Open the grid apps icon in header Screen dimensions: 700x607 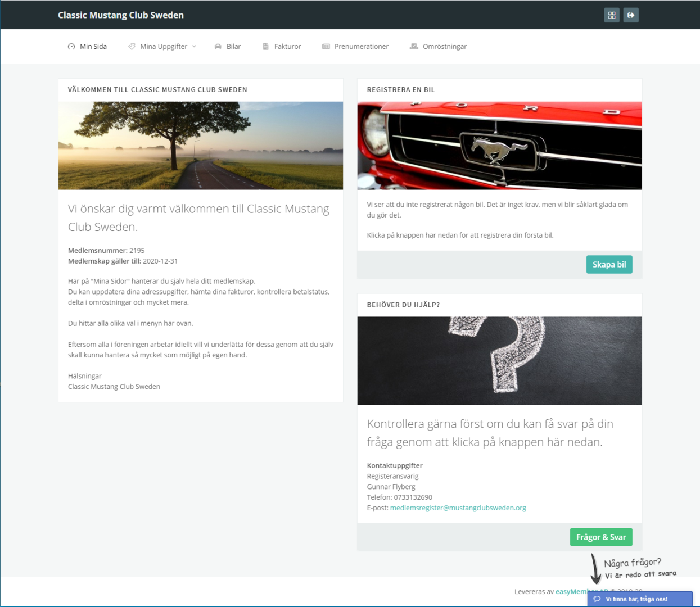tap(612, 15)
